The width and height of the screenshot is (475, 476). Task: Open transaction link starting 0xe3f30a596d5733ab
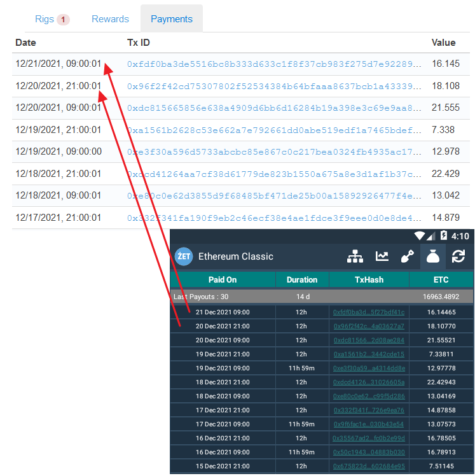point(274,152)
